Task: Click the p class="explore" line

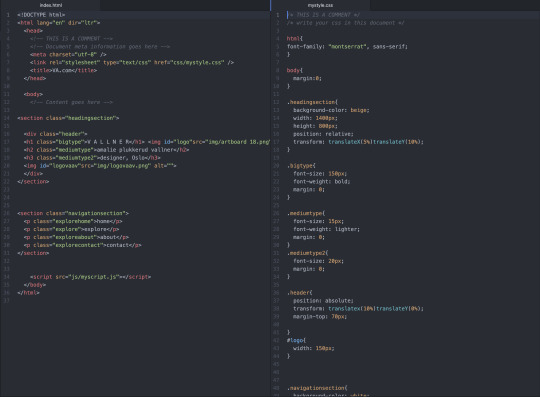Action: 71,229
